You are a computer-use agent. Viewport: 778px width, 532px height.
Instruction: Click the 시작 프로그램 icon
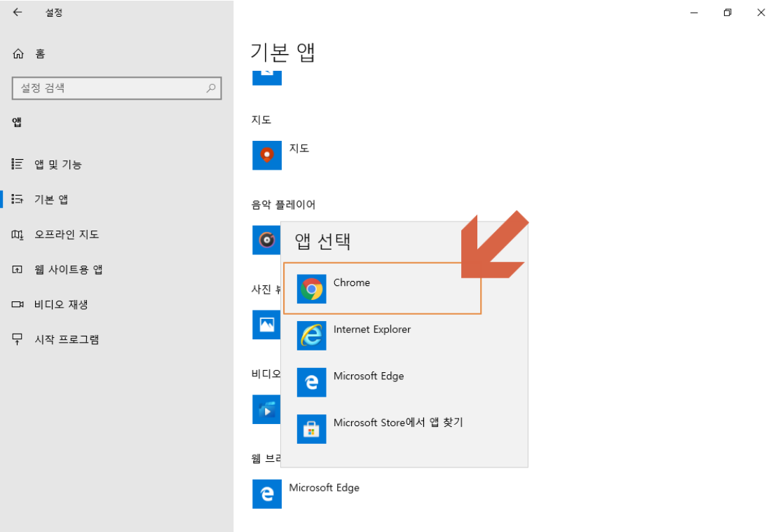coord(18,339)
